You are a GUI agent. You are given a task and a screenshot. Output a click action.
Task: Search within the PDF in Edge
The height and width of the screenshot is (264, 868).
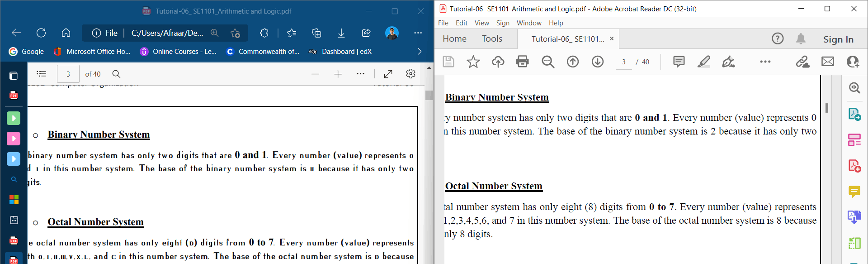pyautogui.click(x=116, y=74)
